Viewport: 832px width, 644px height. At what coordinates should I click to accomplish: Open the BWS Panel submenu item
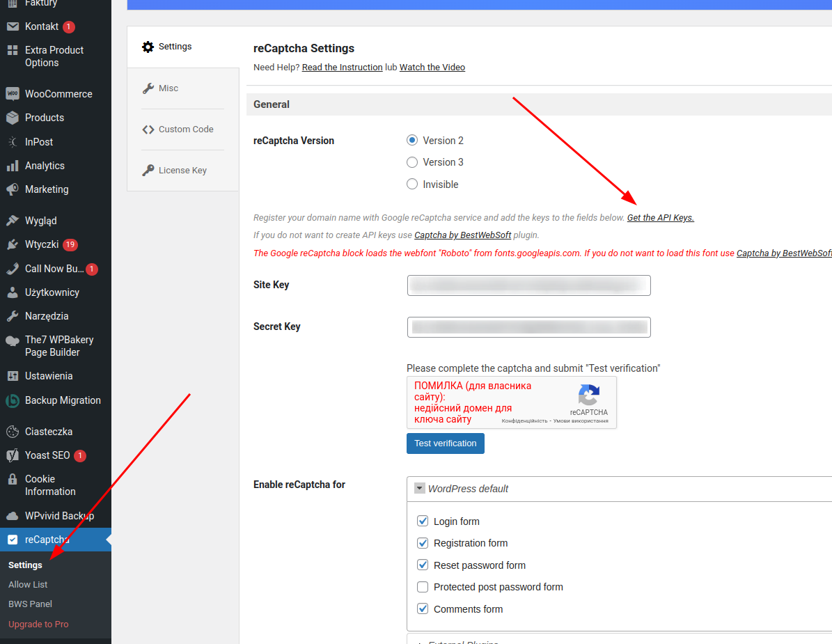pos(30,604)
